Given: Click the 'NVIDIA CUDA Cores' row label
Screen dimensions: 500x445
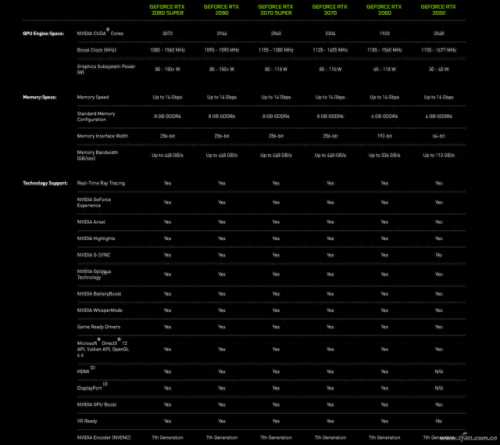Looking at the screenshot, I should pos(100,33).
